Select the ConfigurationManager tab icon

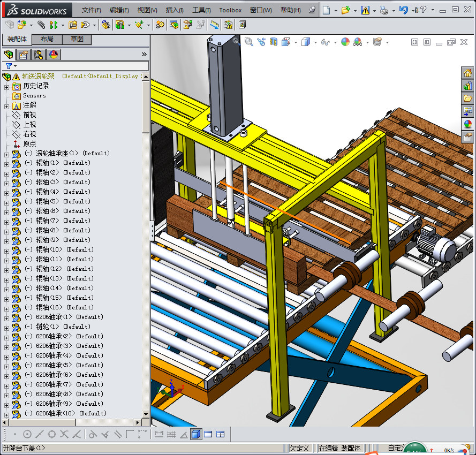pyautogui.click(x=39, y=54)
